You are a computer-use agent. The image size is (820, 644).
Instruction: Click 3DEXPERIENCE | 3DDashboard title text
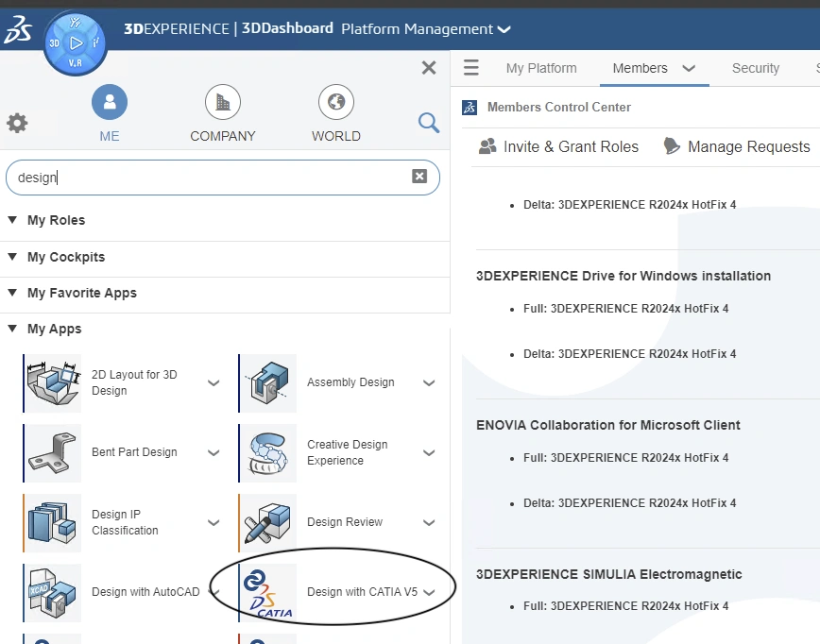pyautogui.click(x=229, y=28)
